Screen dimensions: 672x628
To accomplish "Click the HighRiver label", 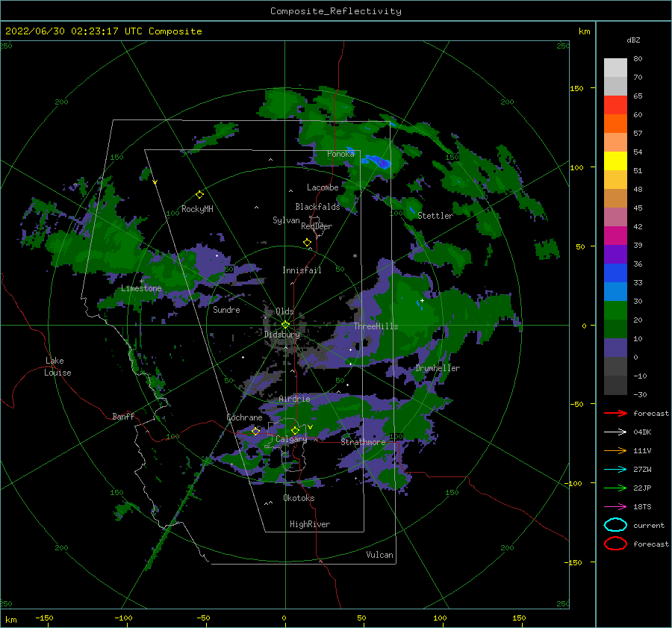I will pos(310,524).
